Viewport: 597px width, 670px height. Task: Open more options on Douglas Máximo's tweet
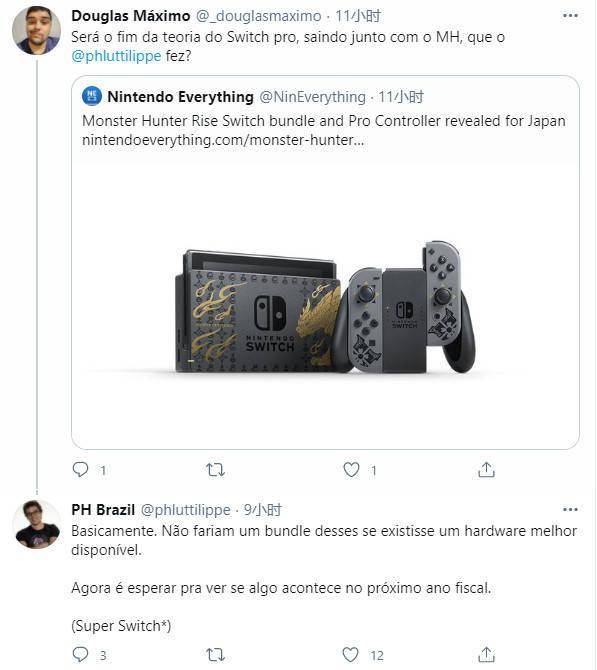coord(571,16)
